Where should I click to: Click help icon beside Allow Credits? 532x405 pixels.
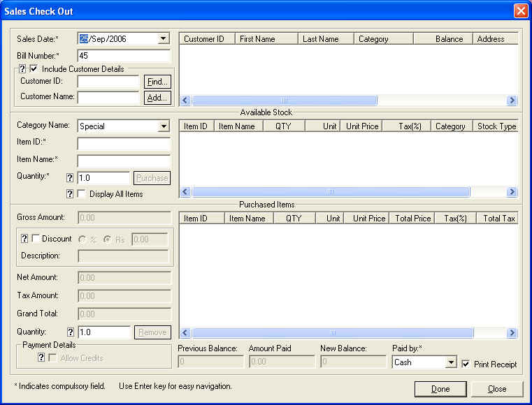point(41,357)
